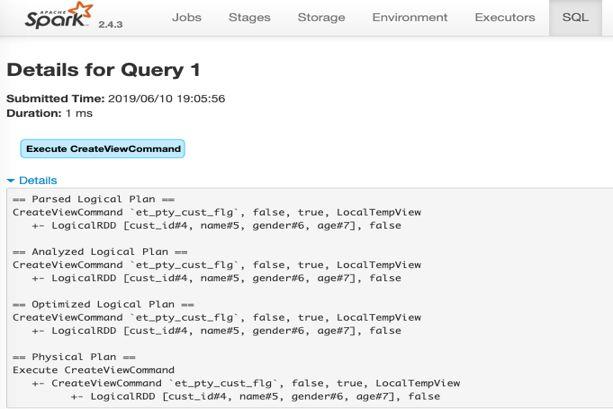Screen dimensions: 613x409
Task: Click the Duration 1 ms text
Action: coord(50,113)
